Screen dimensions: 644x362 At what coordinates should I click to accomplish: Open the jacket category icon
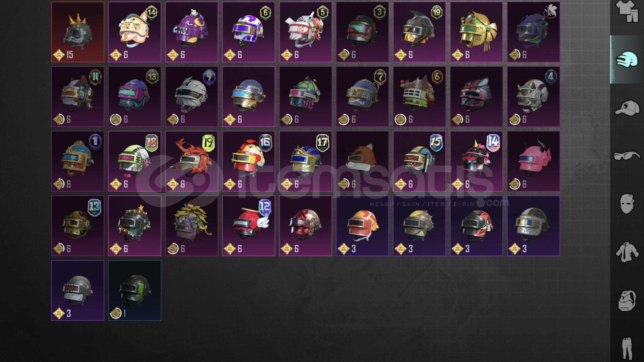click(627, 252)
